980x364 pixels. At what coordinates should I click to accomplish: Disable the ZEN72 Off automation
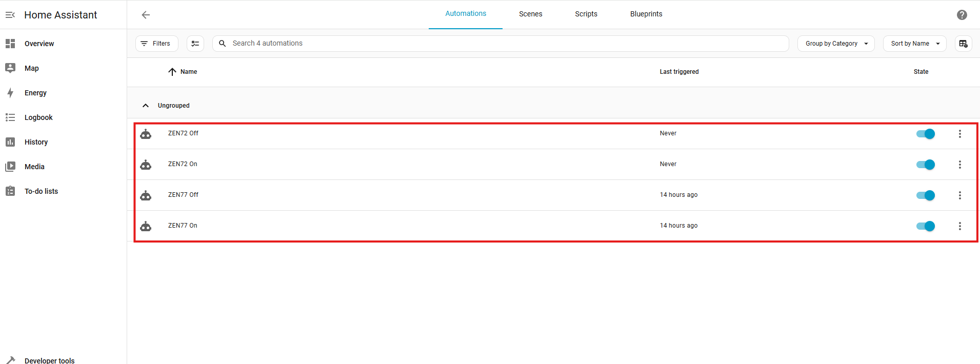tap(926, 134)
